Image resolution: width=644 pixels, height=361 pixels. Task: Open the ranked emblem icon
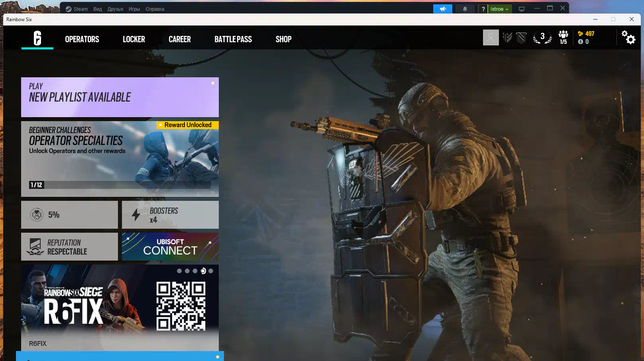pyautogui.click(x=507, y=37)
